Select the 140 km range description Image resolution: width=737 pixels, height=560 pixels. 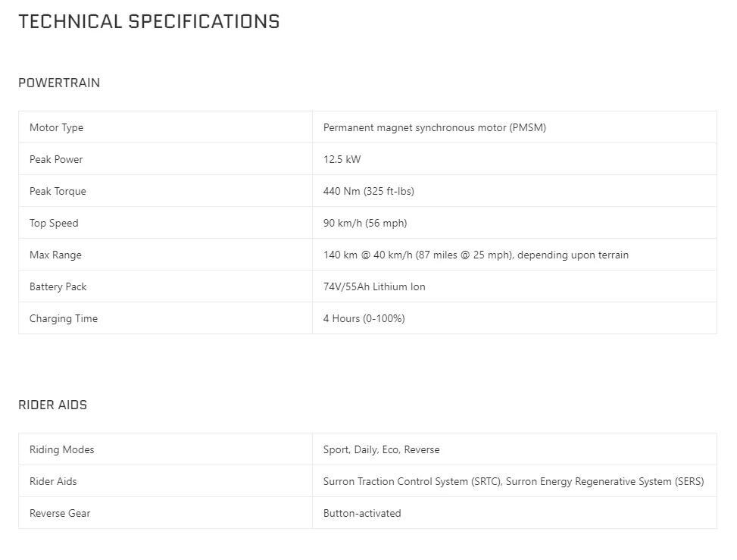476,255
